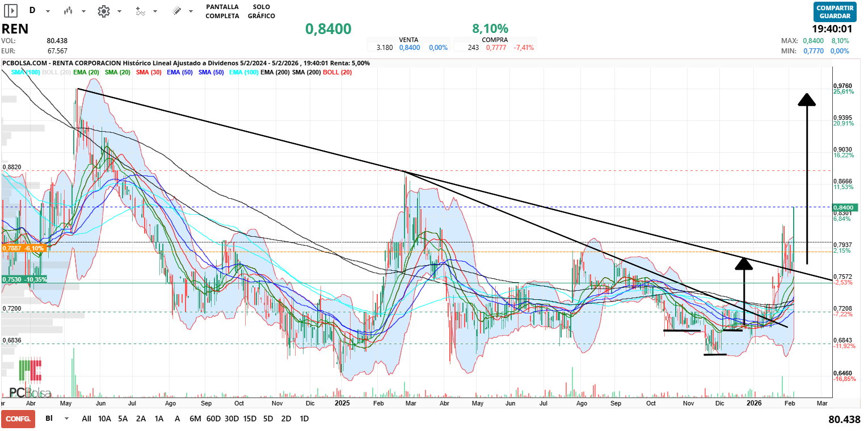
Task: Open the chart settings gear icon
Action: click(103, 11)
